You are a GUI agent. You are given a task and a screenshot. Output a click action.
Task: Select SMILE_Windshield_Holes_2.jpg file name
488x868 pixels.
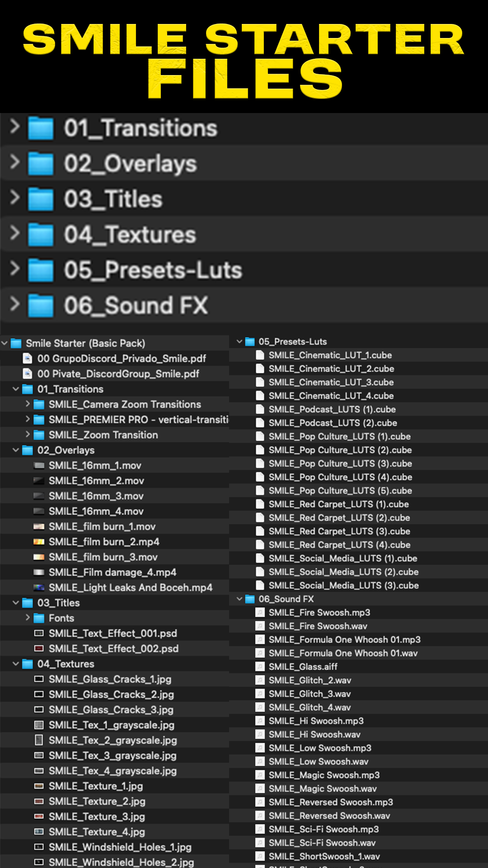pos(122,862)
